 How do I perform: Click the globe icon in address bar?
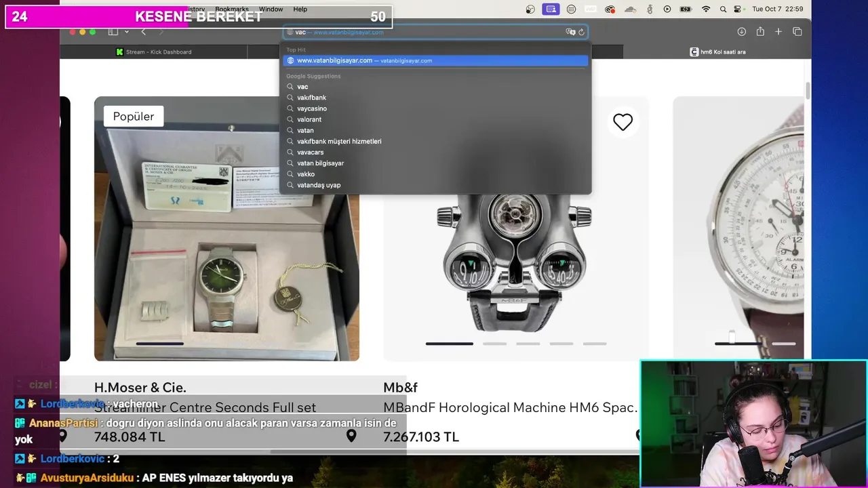coord(290,32)
